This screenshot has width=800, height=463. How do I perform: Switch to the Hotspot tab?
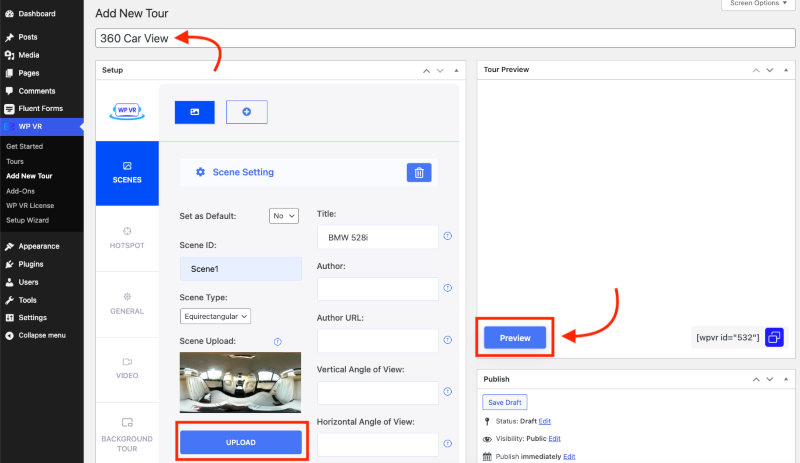127,237
